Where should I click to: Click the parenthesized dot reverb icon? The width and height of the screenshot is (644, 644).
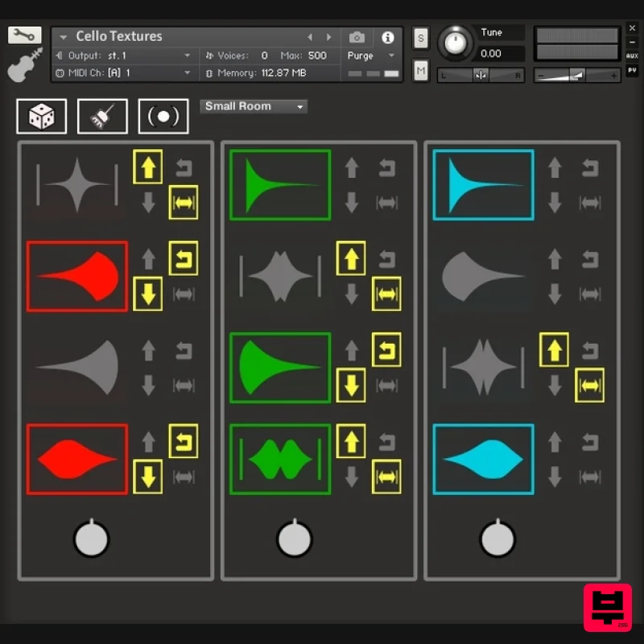[x=163, y=117]
